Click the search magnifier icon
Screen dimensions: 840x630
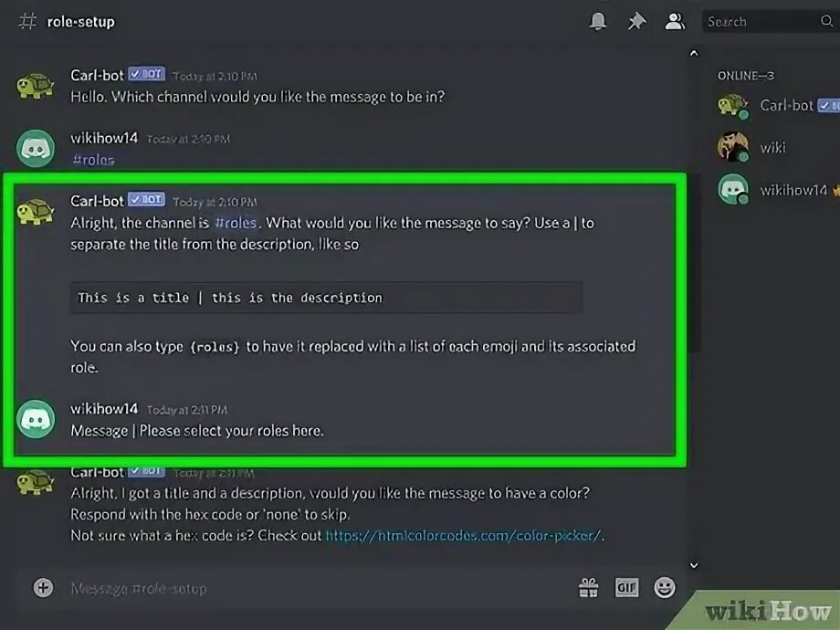click(827, 21)
